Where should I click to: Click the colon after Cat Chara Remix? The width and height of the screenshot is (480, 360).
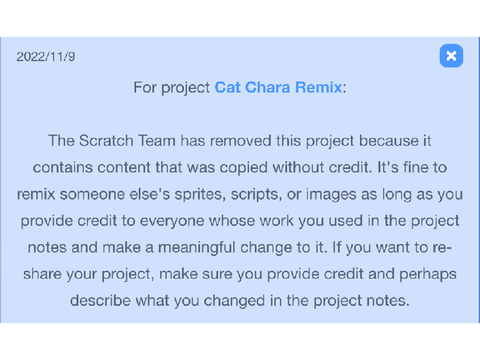coord(344,88)
